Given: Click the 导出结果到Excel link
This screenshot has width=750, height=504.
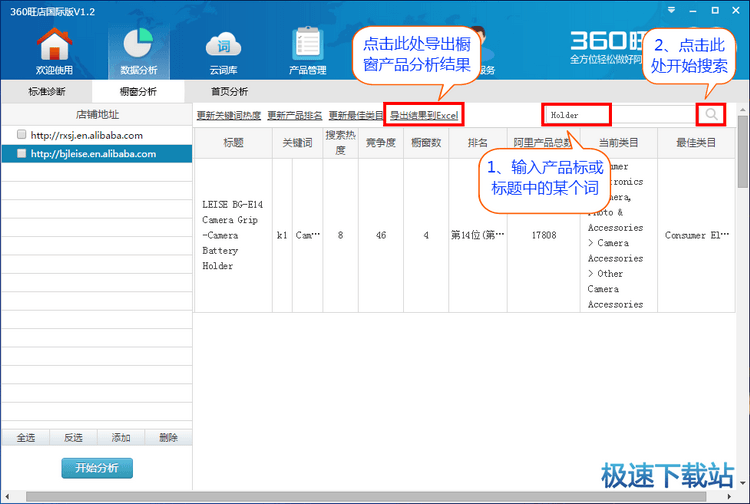Looking at the screenshot, I should coord(424,115).
